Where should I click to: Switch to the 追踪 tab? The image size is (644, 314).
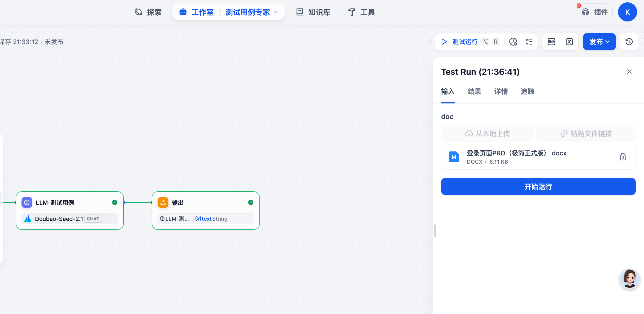click(x=528, y=92)
